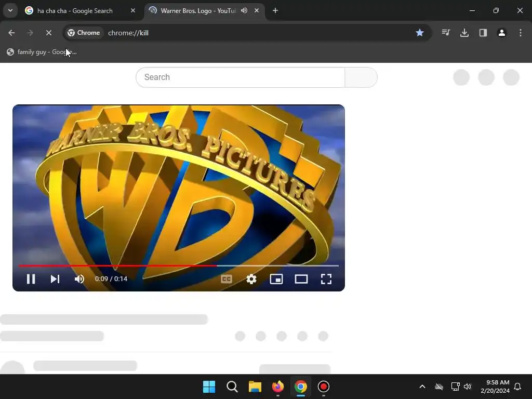The width and height of the screenshot is (532, 399).
Task: Open the notification bell
Action: pyautogui.click(x=518, y=387)
